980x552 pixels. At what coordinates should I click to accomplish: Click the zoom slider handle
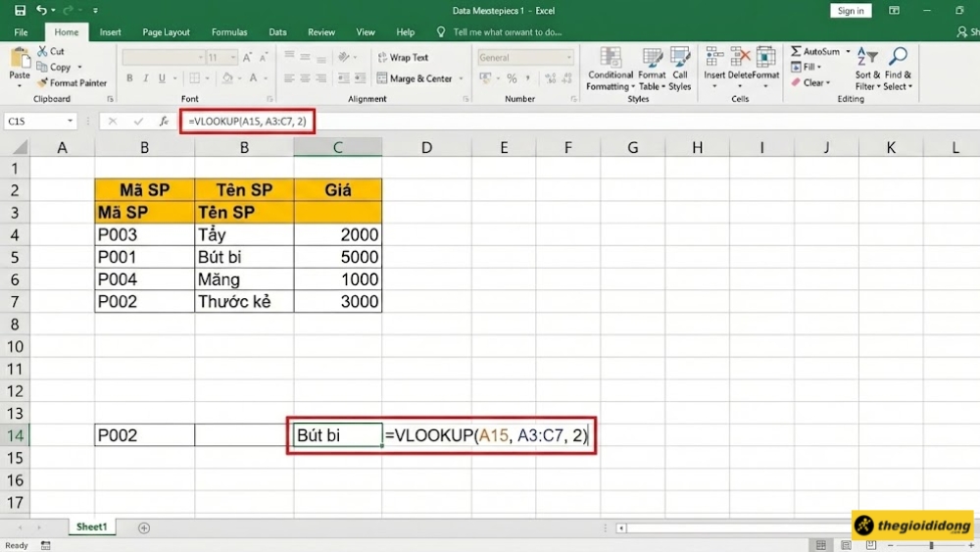pyautogui.click(x=931, y=546)
